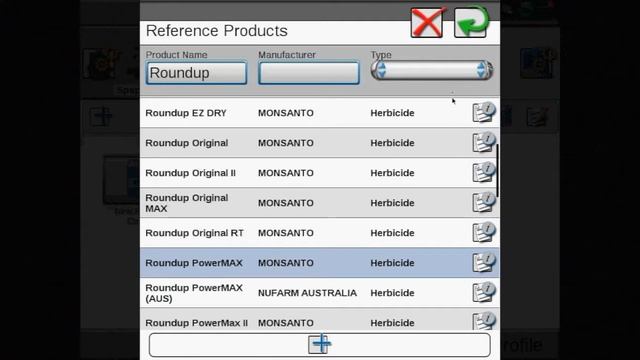This screenshot has height=360, width=640.
Task: Select the Roundup Original MAX product
Action: [x=320, y=203]
